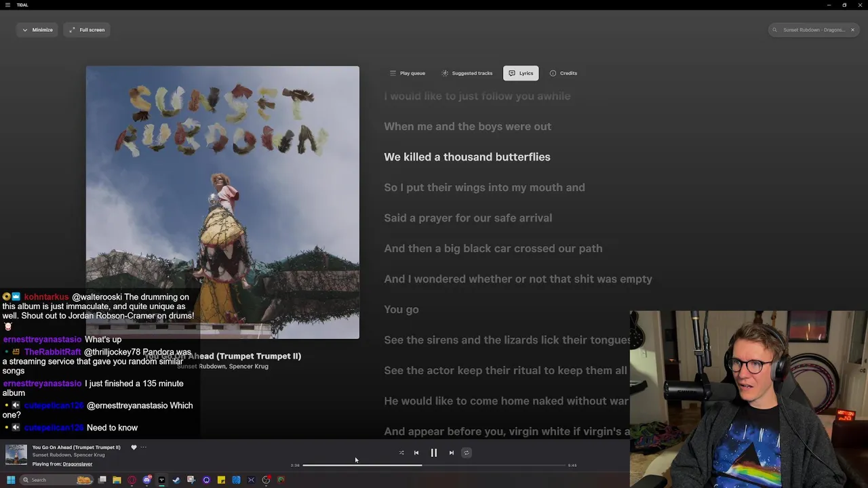The width and height of the screenshot is (868, 488).
Task: Minimize the now playing view
Action: pos(37,30)
